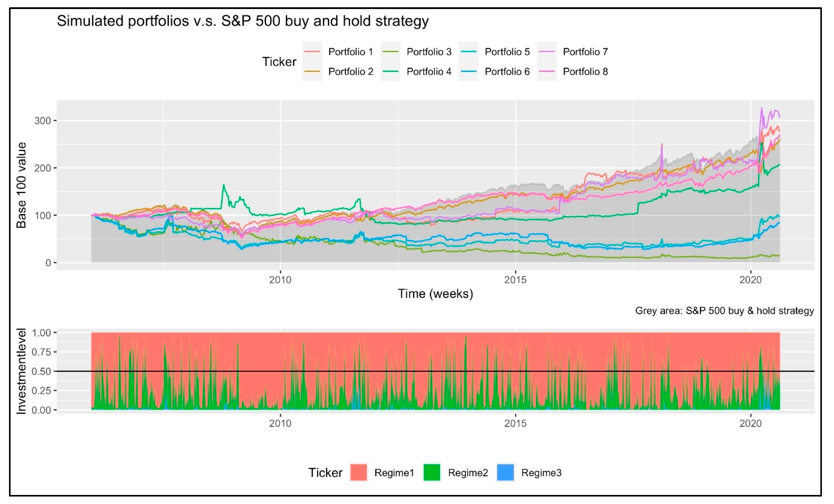Click the 2010 tick on lower chart
The height and width of the screenshot is (504, 834).
[x=280, y=423]
